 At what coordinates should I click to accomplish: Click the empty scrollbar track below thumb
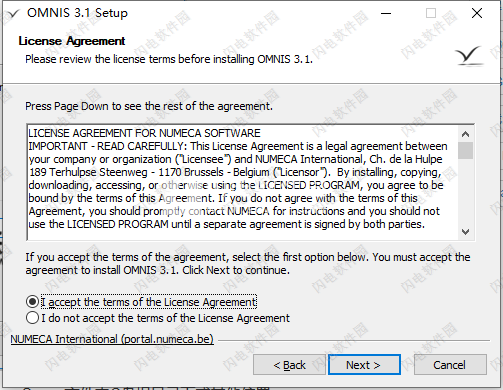point(465,192)
